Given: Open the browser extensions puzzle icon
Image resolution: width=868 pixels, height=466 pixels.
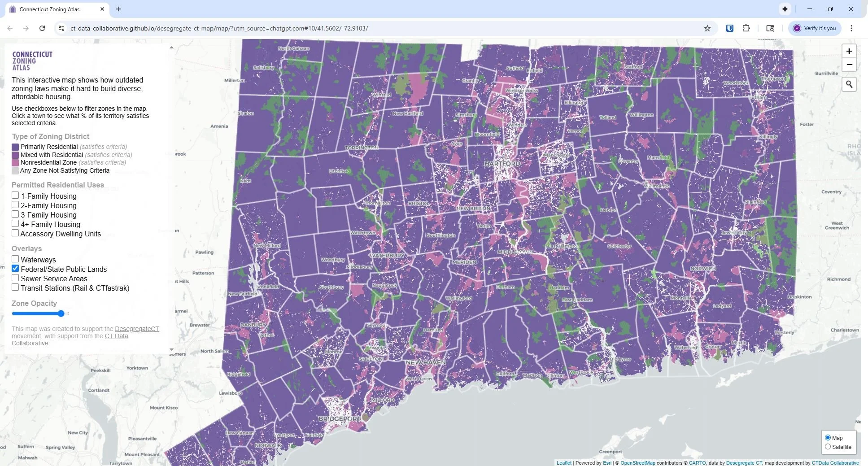Looking at the screenshot, I should coord(746,28).
